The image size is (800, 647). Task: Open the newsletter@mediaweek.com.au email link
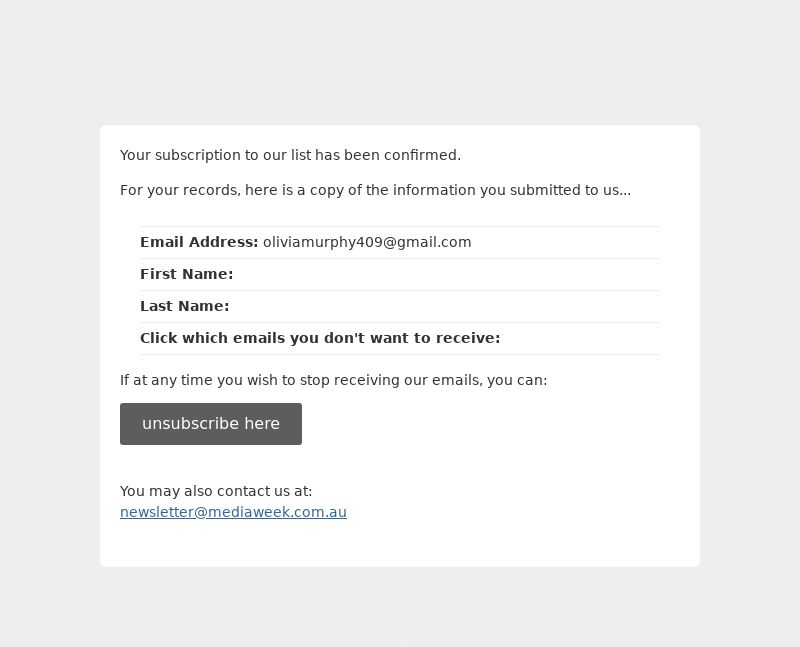click(x=233, y=512)
